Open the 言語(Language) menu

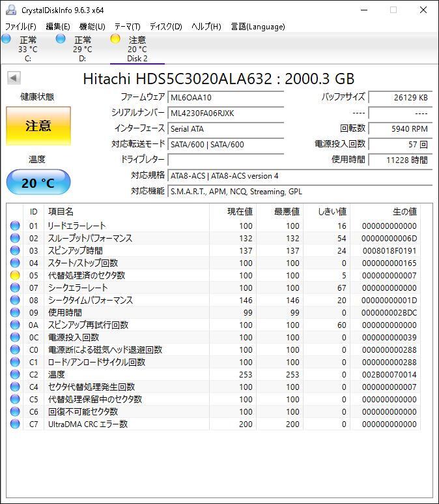(258, 26)
